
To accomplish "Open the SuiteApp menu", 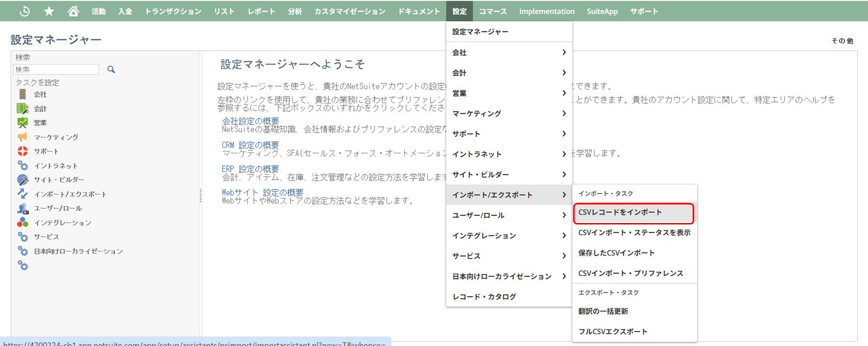I will [x=602, y=11].
